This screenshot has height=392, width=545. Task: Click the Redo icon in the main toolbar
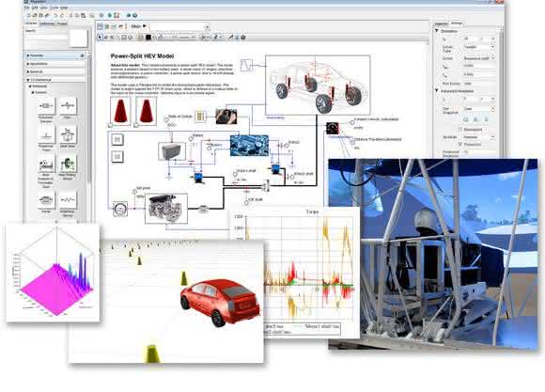[62, 15]
